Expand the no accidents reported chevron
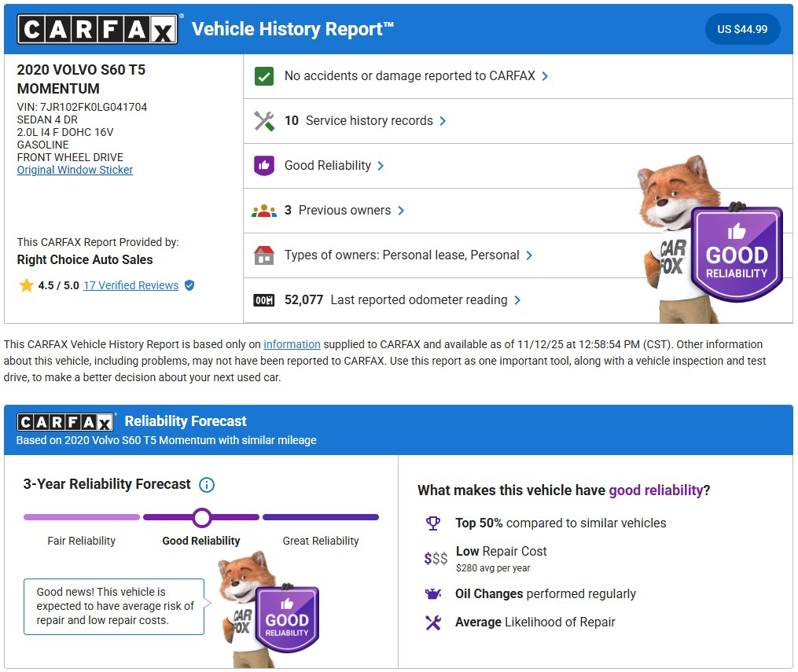Image resolution: width=798 pixels, height=672 pixels. pyautogui.click(x=546, y=76)
